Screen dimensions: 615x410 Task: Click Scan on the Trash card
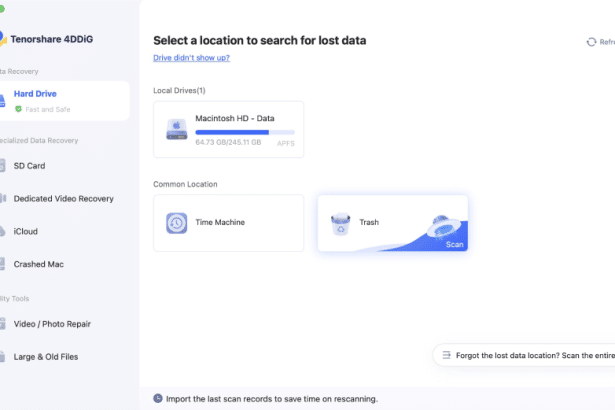(x=455, y=244)
